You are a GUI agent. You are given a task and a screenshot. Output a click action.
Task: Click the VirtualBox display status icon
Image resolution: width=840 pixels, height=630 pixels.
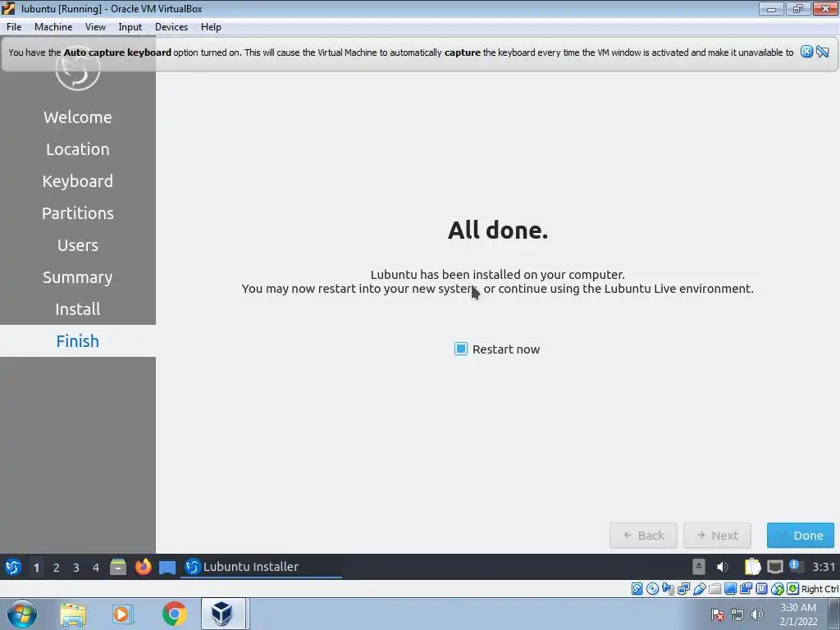(x=730, y=589)
